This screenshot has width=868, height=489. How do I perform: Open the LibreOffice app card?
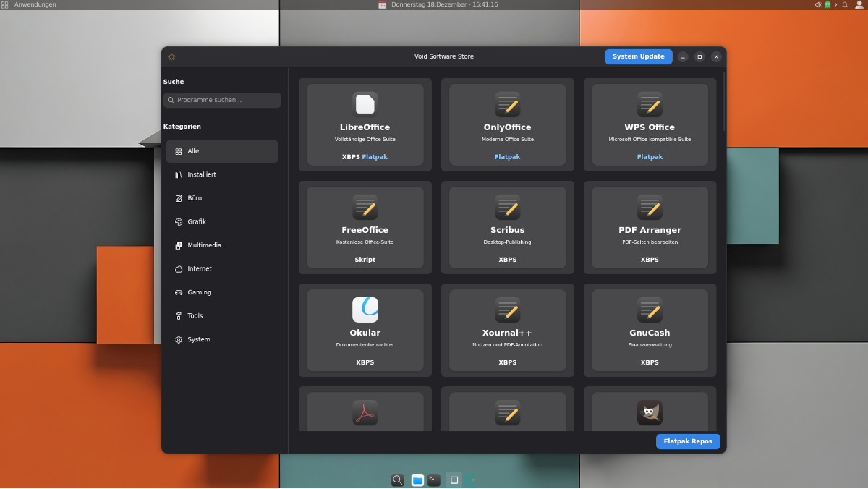pyautogui.click(x=365, y=124)
